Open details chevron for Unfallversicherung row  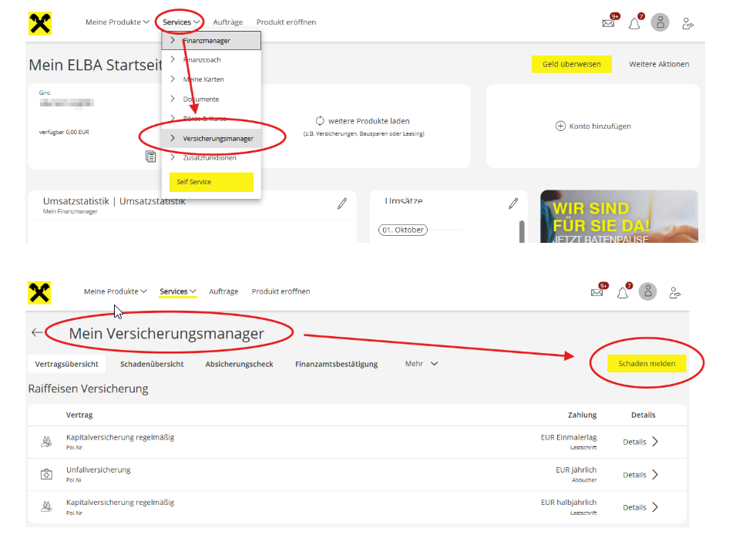tap(655, 475)
